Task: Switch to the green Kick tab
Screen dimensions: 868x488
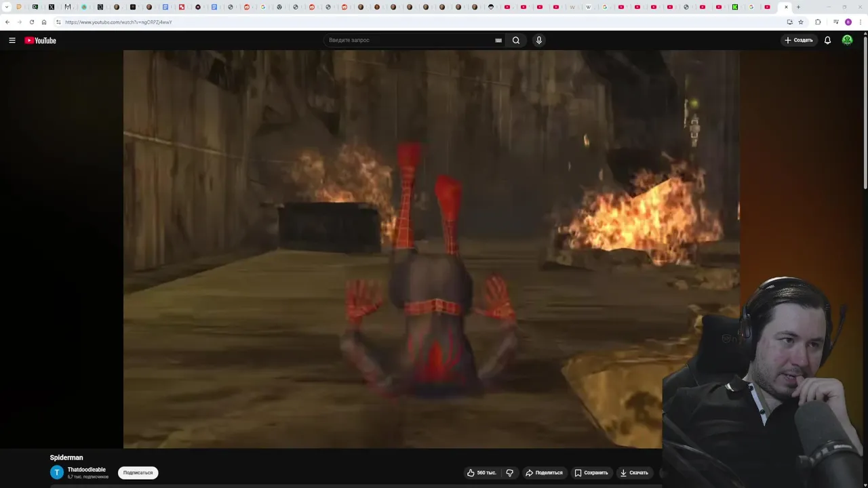Action: coord(734,7)
